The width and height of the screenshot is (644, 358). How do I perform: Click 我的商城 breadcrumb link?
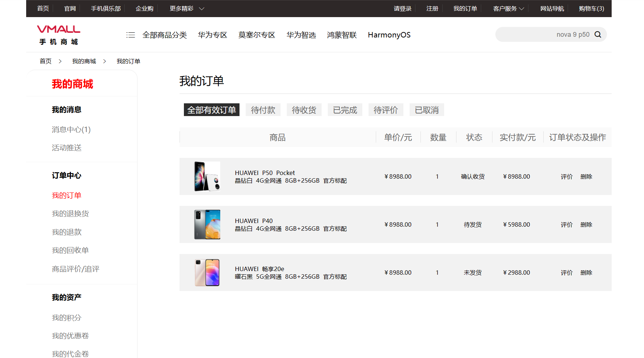(x=84, y=61)
